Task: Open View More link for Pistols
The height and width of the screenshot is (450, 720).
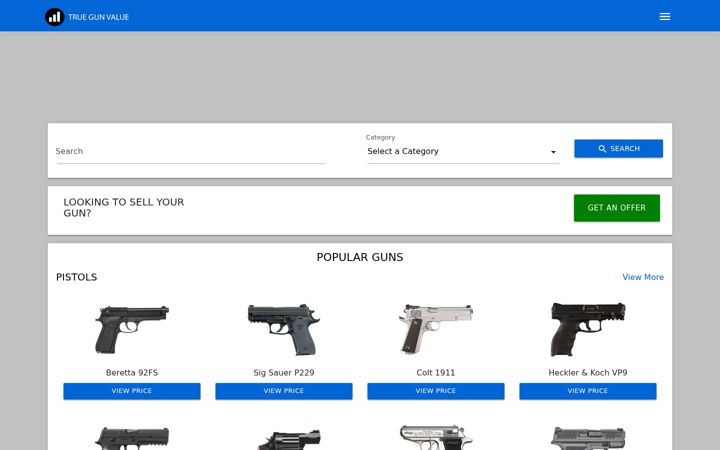Action: tap(643, 277)
